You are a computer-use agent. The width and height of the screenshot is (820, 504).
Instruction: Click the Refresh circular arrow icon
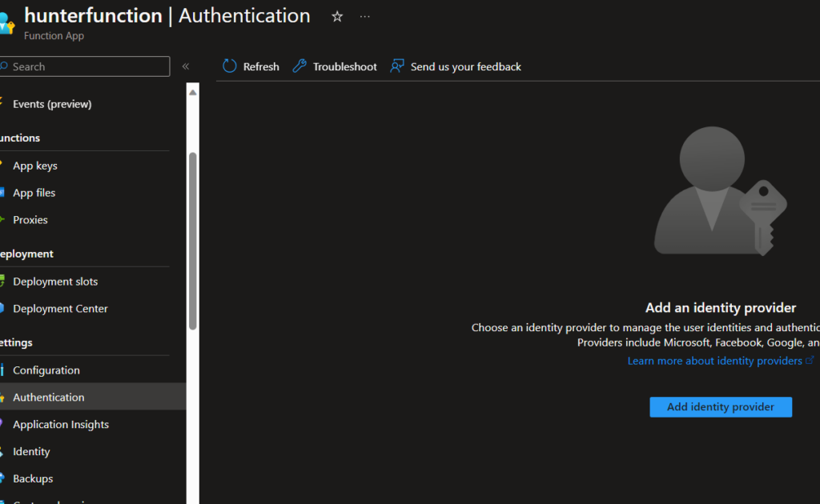pyautogui.click(x=230, y=66)
